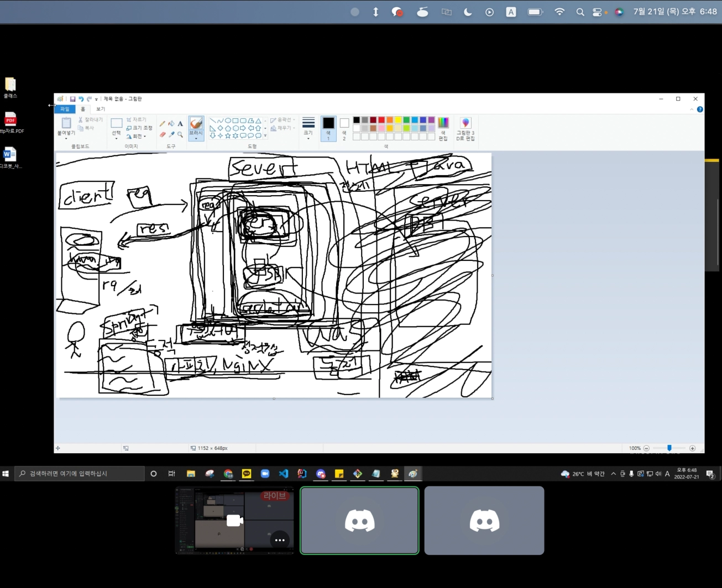The width and height of the screenshot is (722, 588).
Task: Toggle macOS Control Center in menu bar
Action: click(597, 12)
